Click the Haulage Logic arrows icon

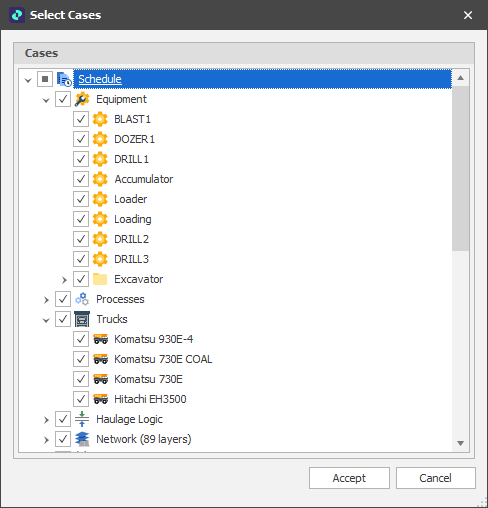[82, 419]
